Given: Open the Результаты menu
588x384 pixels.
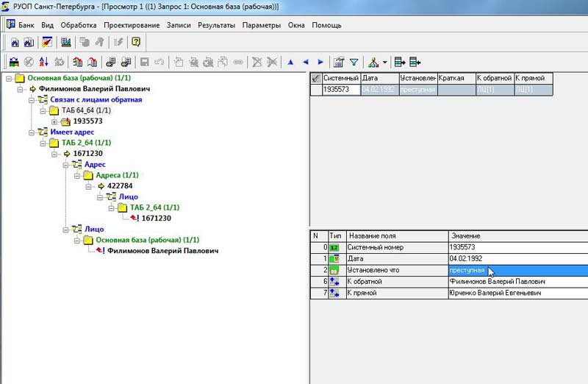Looking at the screenshot, I should click(x=216, y=25).
